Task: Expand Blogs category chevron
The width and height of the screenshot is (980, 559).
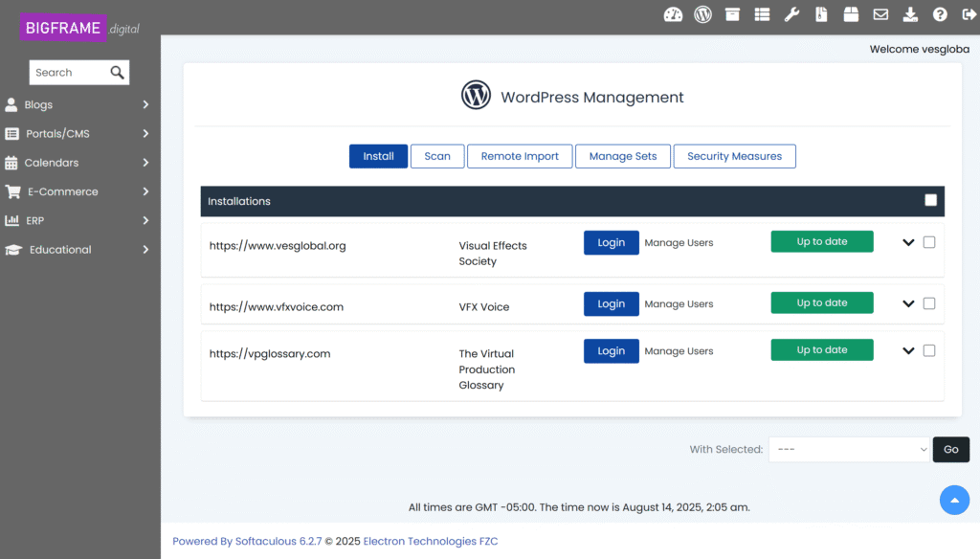Action: [x=145, y=104]
